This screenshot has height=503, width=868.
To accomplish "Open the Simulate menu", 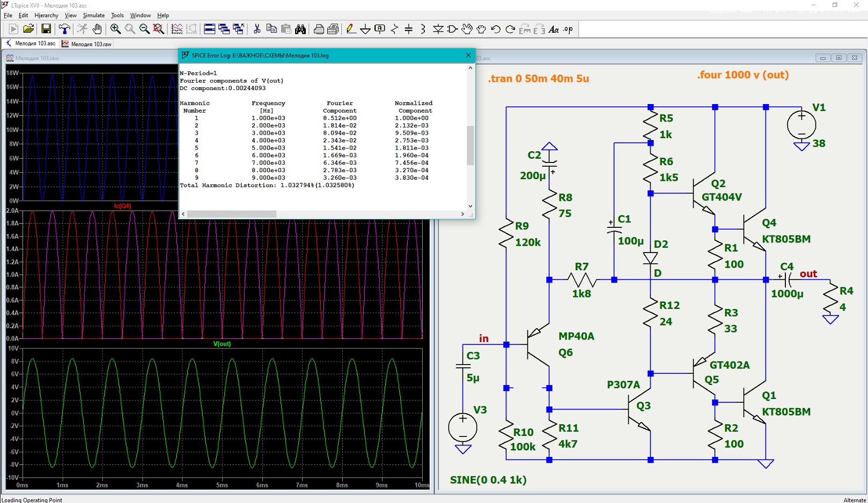I will pos(93,16).
